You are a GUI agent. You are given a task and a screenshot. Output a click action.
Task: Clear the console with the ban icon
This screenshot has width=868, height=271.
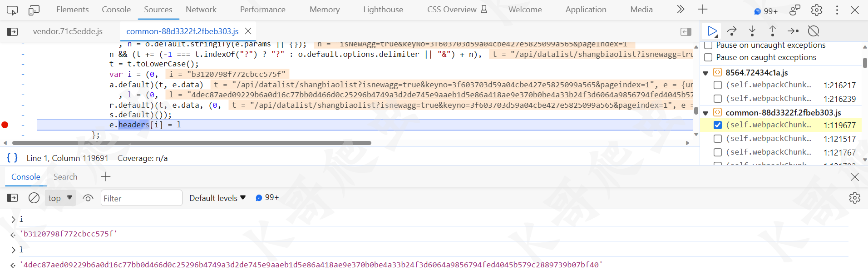pos(34,198)
